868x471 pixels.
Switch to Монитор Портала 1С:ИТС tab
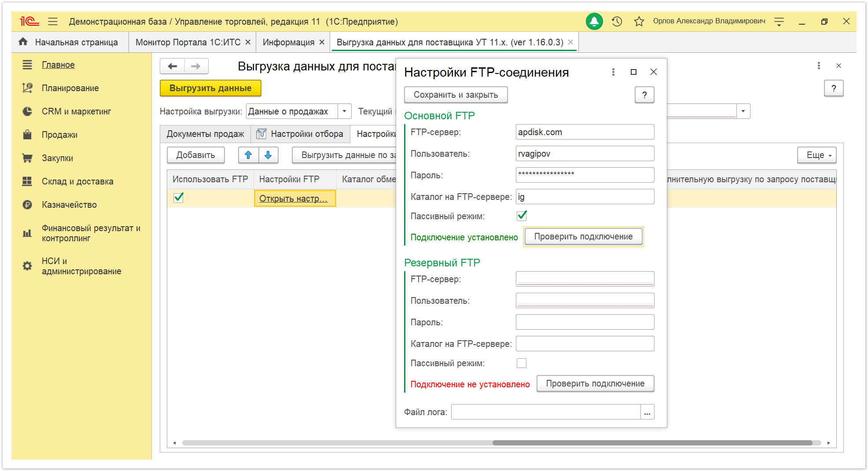188,42
